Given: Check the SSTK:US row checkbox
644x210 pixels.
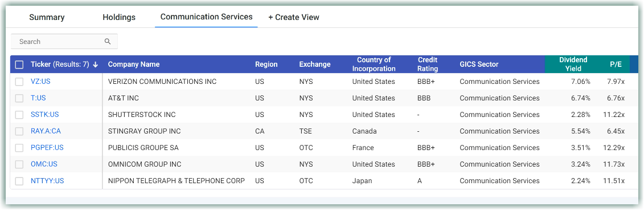Looking at the screenshot, I should pyautogui.click(x=19, y=115).
